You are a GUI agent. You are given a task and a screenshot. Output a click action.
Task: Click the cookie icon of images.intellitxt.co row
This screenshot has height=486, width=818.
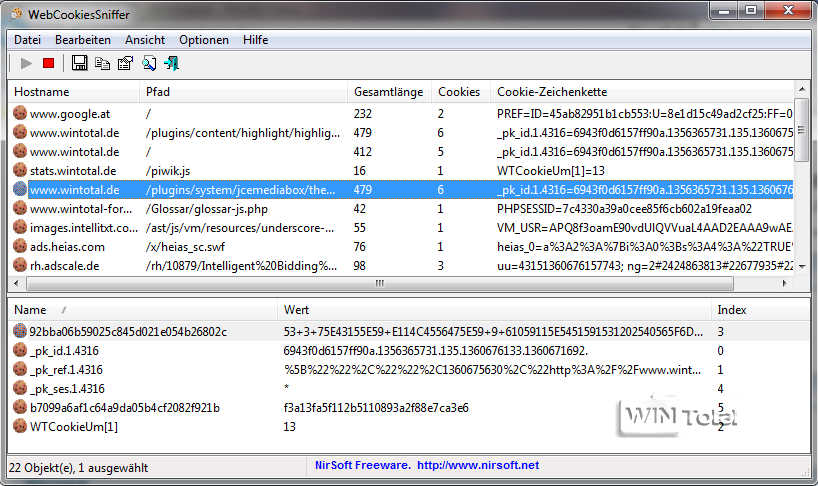click(20, 227)
